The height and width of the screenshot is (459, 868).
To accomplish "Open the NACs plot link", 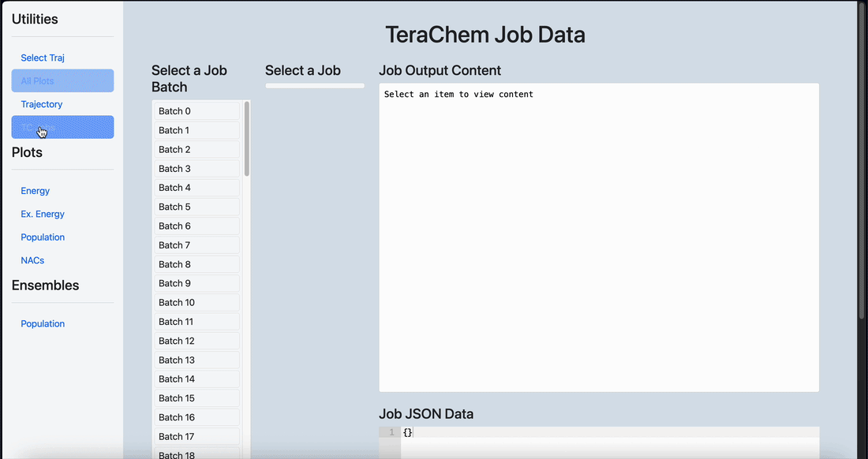I will point(32,260).
